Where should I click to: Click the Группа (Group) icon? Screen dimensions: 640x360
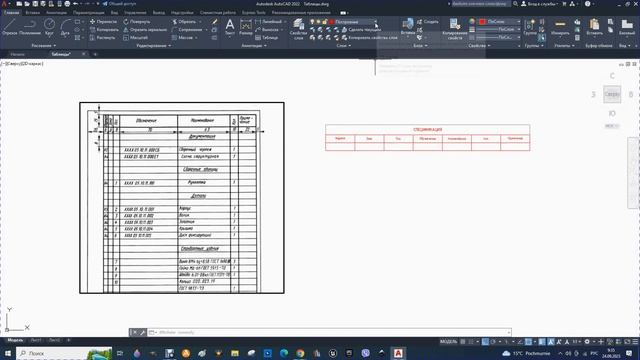[530, 27]
